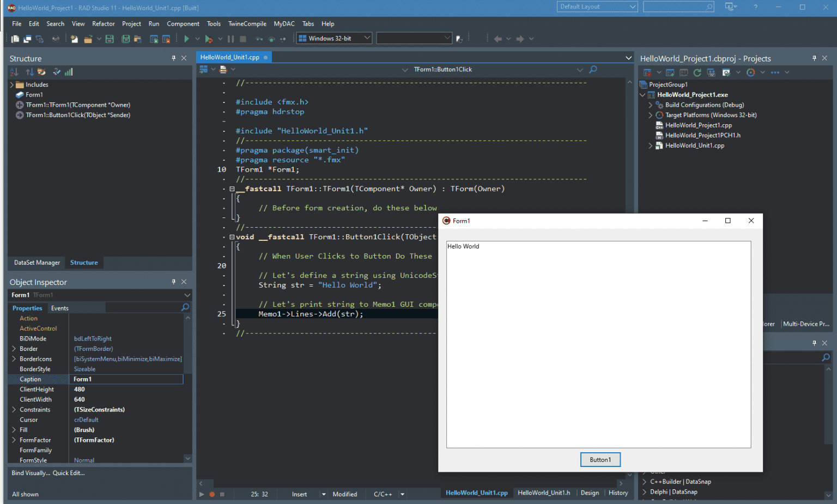The width and height of the screenshot is (837, 504).
Task: Collapse the Button1Click function code fold
Action: 232,237
